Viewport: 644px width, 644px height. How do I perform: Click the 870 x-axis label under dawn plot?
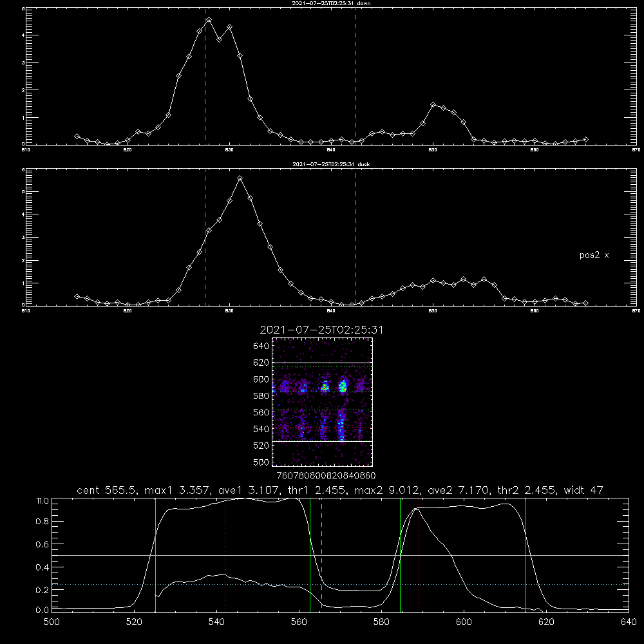(636, 150)
